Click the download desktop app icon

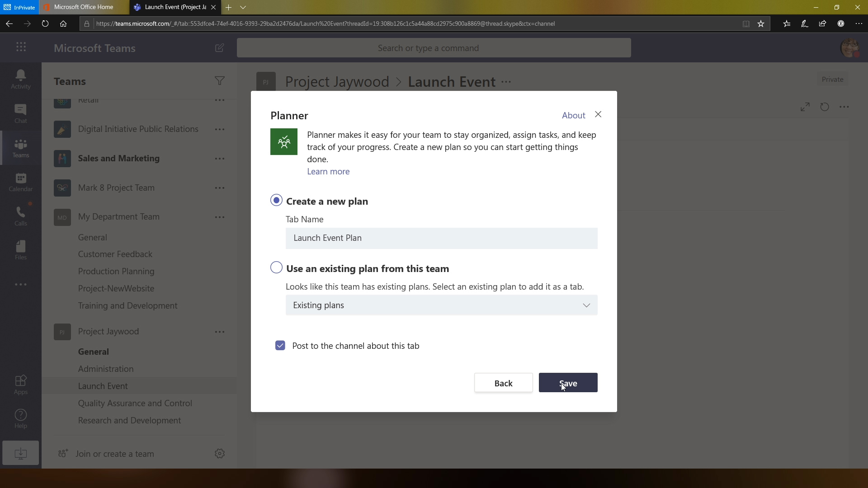pos(20,453)
